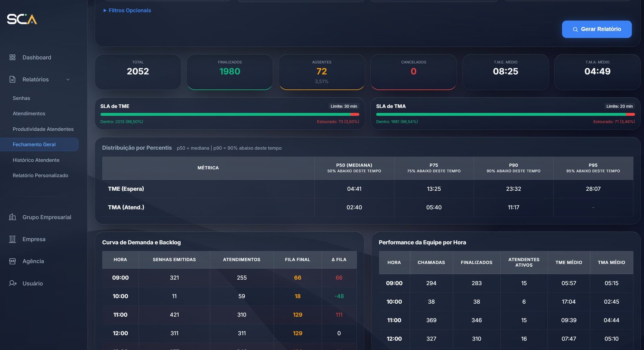Viewport: 644px width, 350px height.
Task: Open the Atendimentos report
Action: click(x=29, y=113)
